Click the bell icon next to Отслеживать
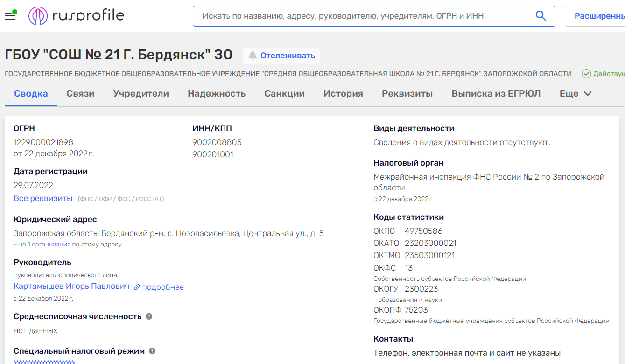The height and width of the screenshot is (364, 625). tap(253, 56)
